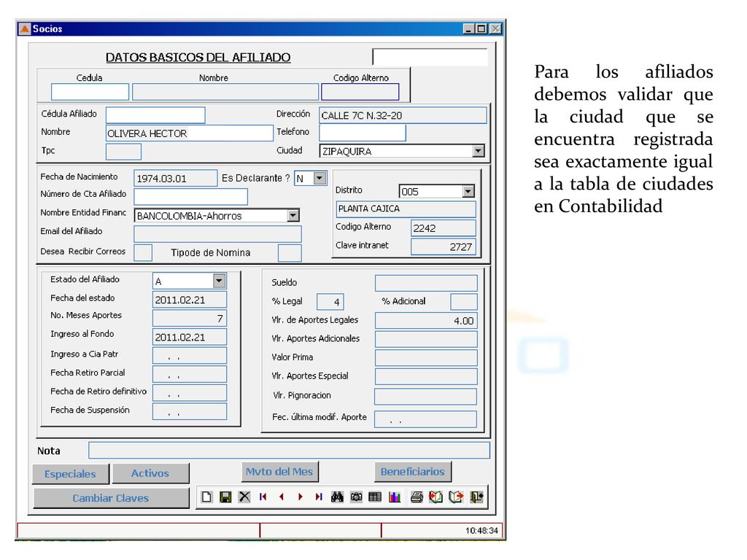Click the Fecha de Suspensión field
The width and height of the screenshot is (747, 560).
coord(190,411)
